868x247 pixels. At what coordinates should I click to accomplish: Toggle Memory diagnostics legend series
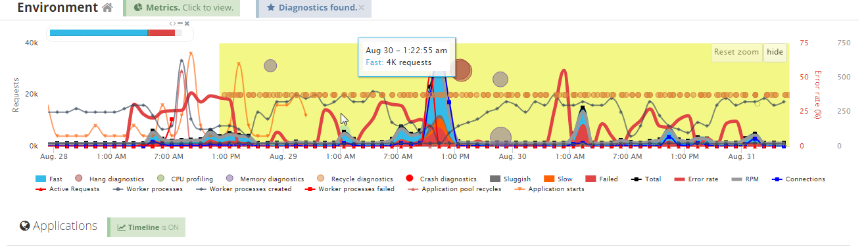tap(264, 179)
